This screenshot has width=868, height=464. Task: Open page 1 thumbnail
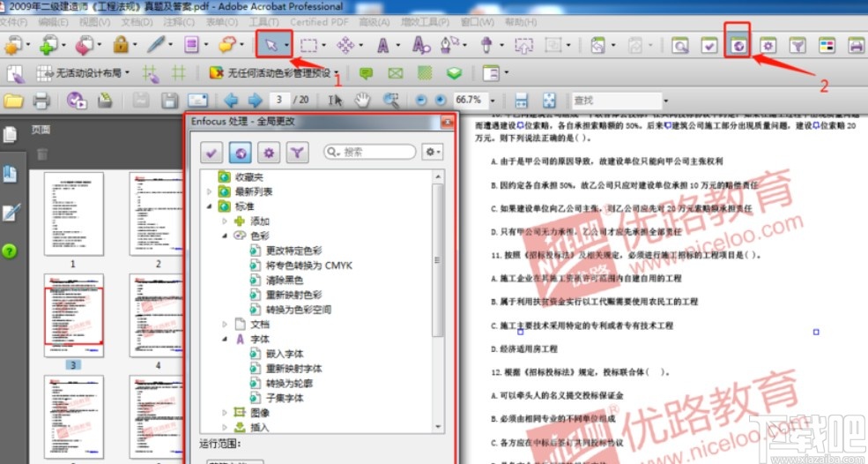[74, 213]
